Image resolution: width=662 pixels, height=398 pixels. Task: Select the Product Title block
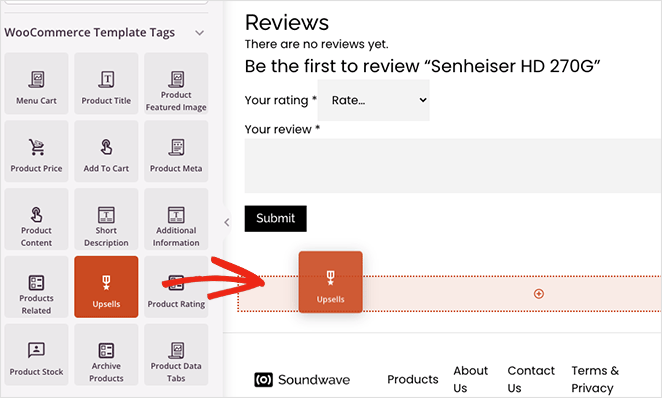coord(106,84)
